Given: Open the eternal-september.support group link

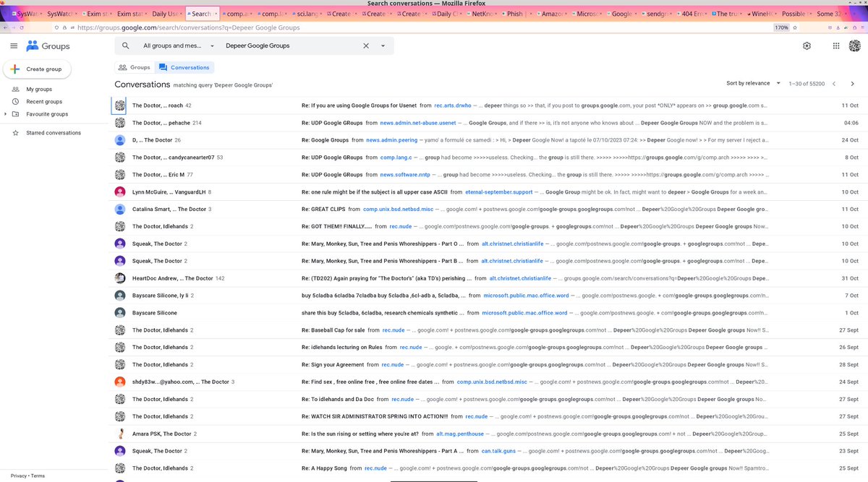Looking at the screenshot, I should [x=498, y=191].
